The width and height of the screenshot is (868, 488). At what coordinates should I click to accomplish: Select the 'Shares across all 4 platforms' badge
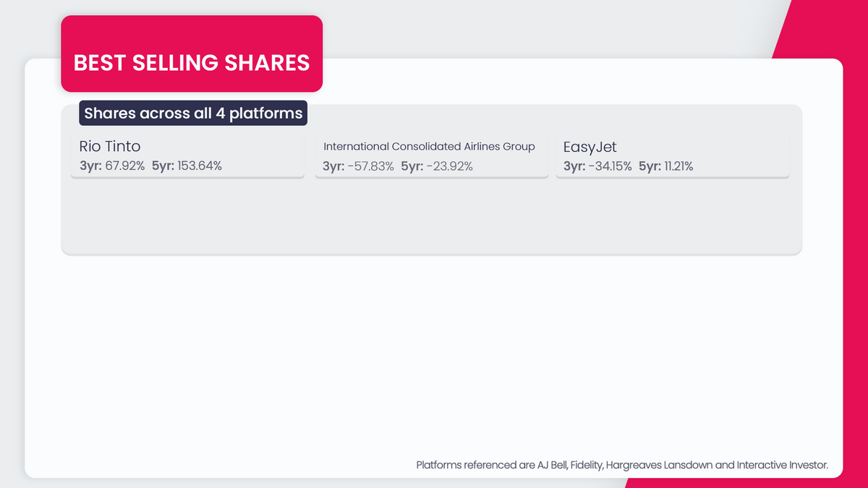pyautogui.click(x=192, y=113)
